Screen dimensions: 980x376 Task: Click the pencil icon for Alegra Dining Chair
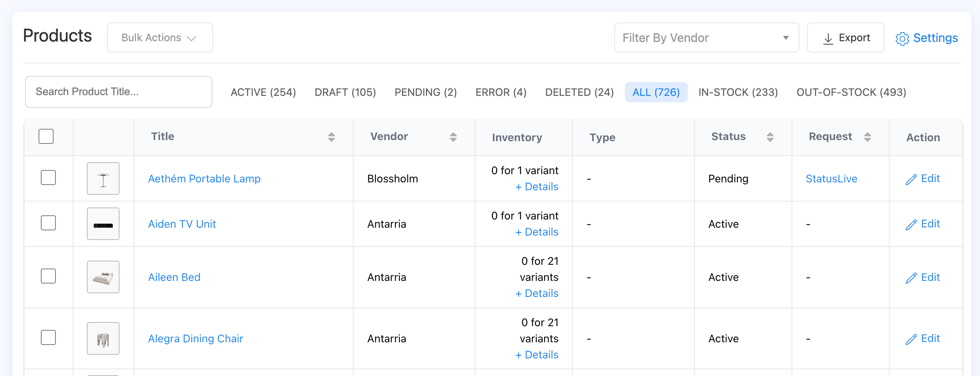coord(911,339)
